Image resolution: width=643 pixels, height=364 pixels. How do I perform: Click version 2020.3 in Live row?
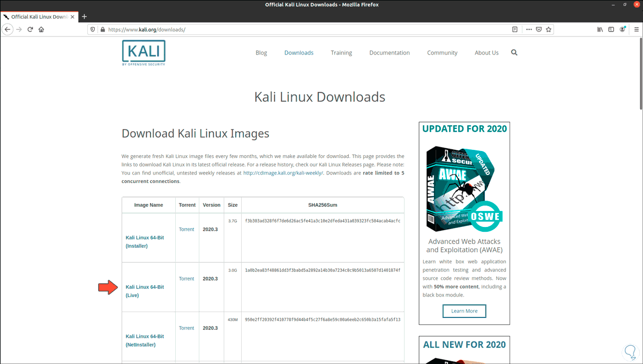point(211,278)
